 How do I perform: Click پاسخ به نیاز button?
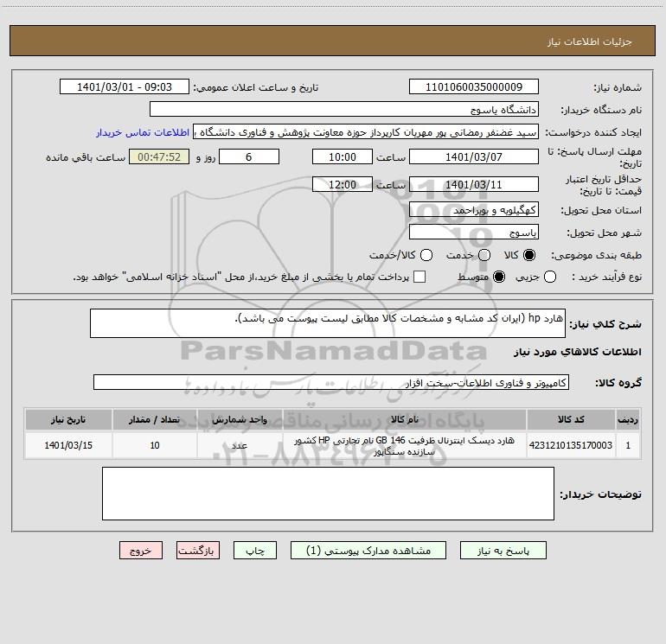pyautogui.click(x=503, y=550)
